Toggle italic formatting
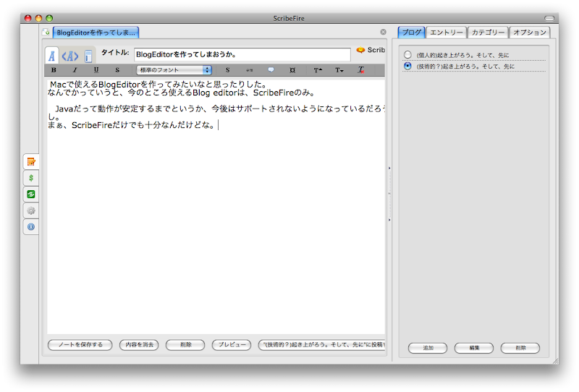579x392 pixels. (75, 69)
